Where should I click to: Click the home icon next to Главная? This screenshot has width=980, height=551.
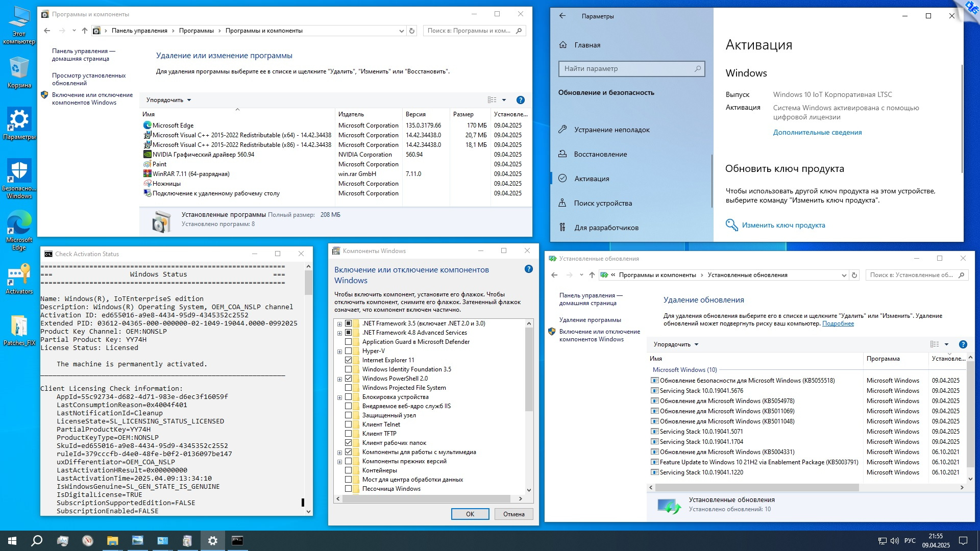(x=563, y=45)
